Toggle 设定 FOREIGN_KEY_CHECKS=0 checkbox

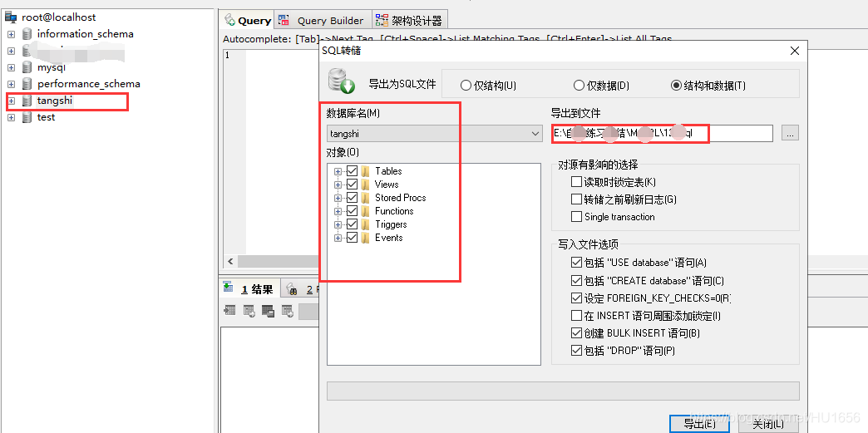click(x=576, y=298)
